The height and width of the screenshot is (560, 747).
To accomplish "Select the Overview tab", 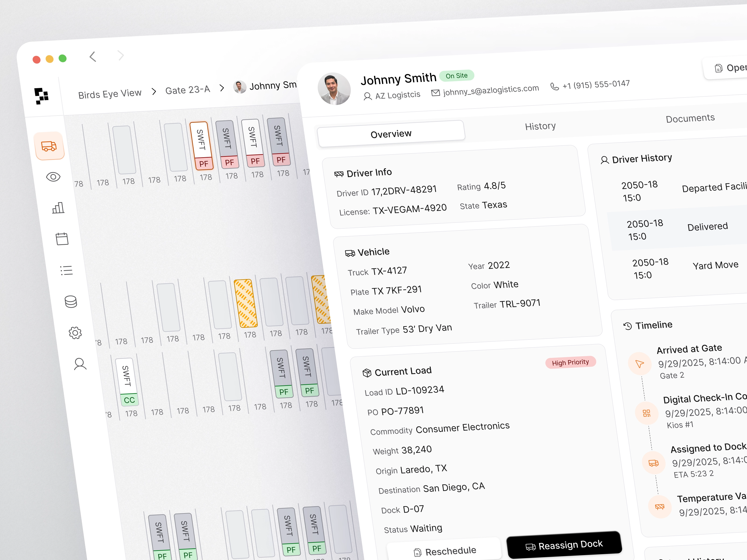I will [x=391, y=134].
